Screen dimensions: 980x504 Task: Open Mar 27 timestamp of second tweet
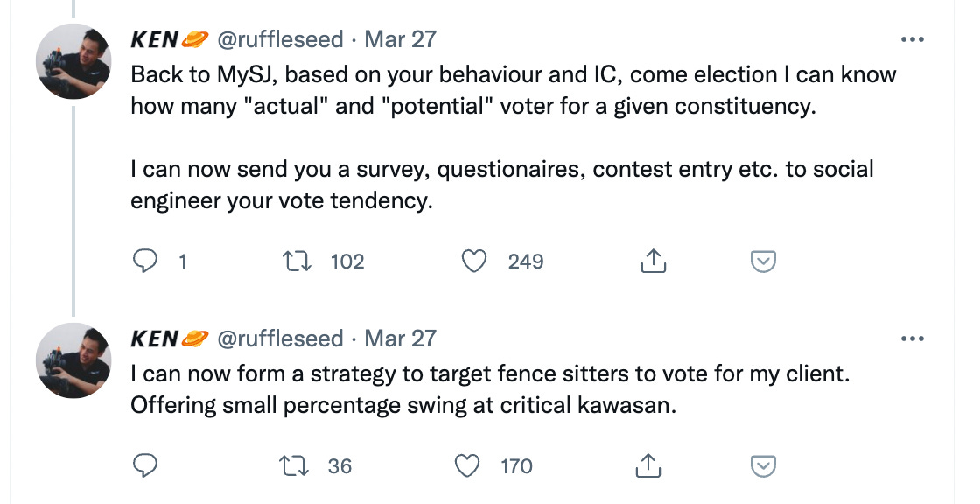click(400, 339)
